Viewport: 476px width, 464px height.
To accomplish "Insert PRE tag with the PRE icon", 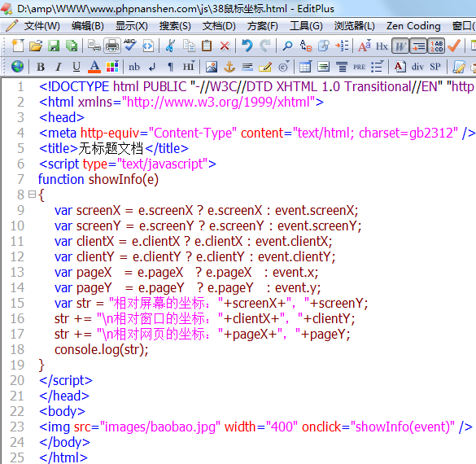I will pos(359,67).
